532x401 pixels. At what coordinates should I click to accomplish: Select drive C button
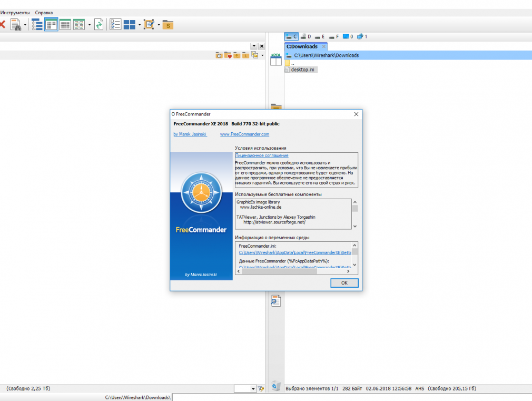pos(291,37)
